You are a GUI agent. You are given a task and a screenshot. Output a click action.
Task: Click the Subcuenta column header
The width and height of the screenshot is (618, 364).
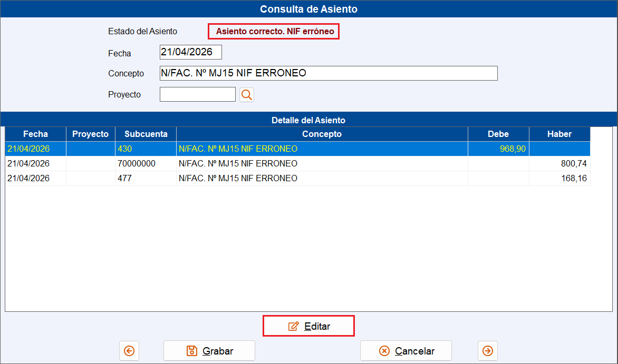click(x=146, y=134)
